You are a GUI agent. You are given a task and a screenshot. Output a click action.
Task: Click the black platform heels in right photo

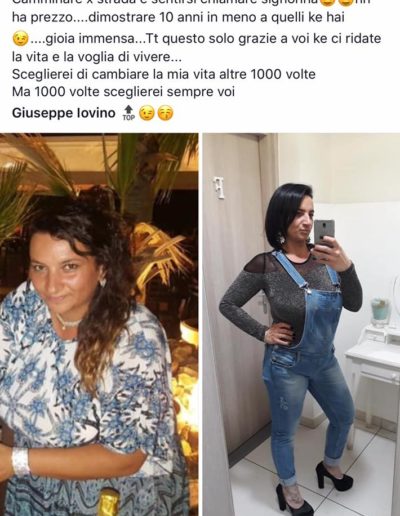click(313, 488)
